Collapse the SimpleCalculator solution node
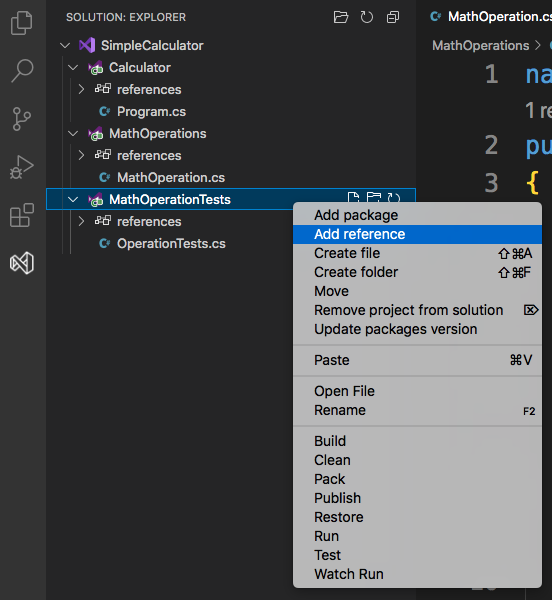Screen dimensions: 552x600 tap(65, 46)
